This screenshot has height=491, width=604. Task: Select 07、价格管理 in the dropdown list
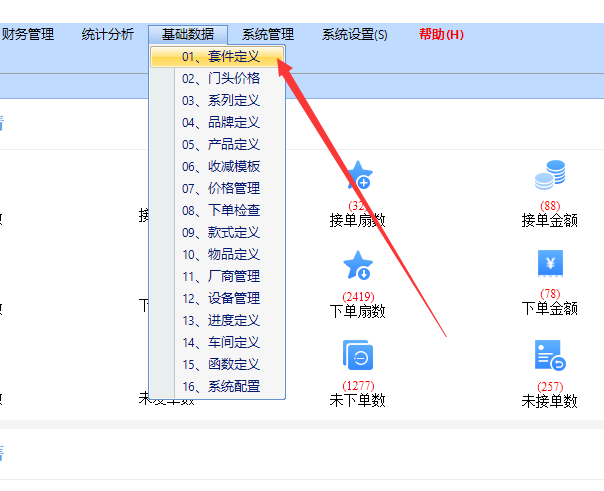pyautogui.click(x=220, y=188)
